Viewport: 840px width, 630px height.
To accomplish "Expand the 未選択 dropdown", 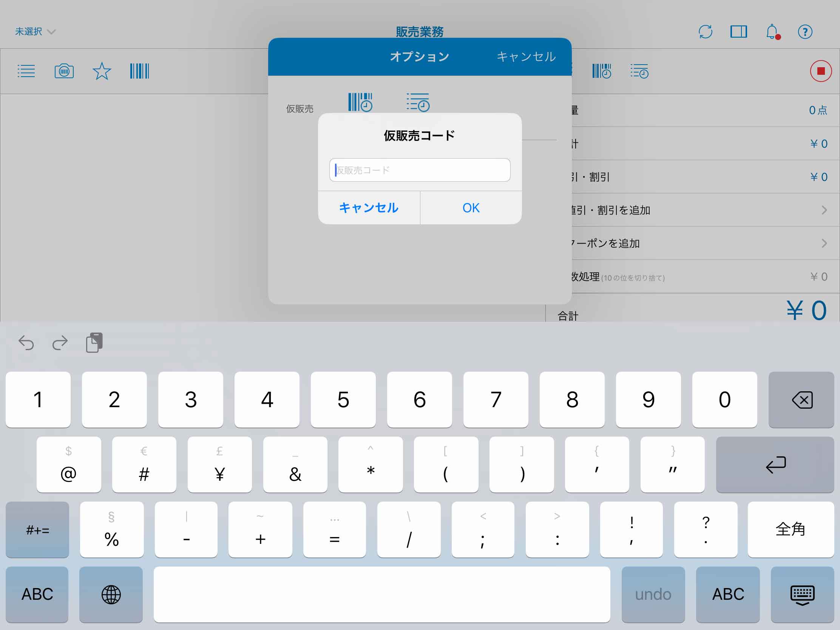I will point(35,31).
